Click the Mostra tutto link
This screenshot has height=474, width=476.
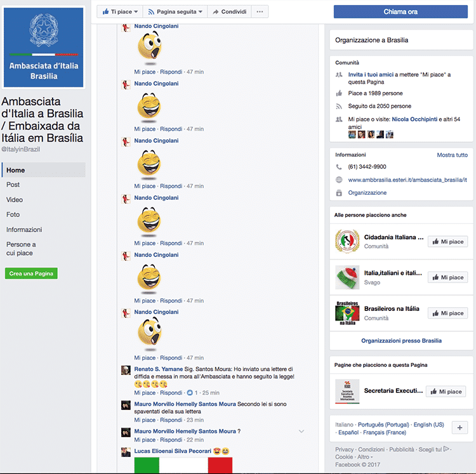pos(452,155)
